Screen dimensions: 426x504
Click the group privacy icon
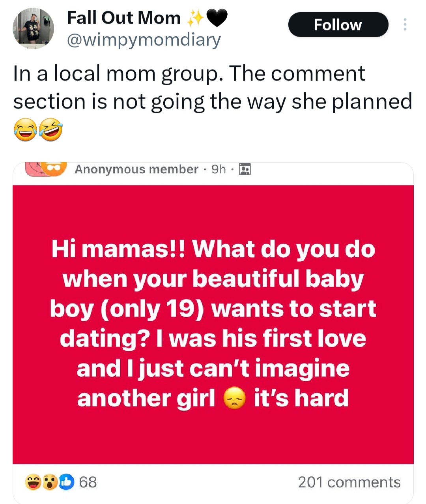click(x=245, y=169)
